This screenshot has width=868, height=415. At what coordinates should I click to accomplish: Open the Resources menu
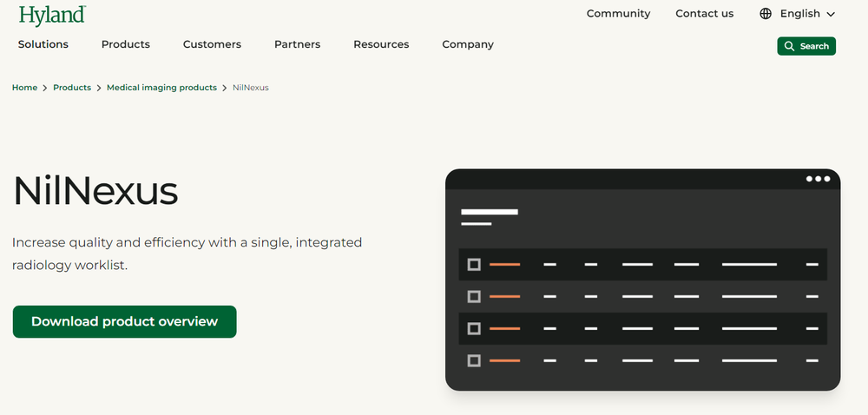tap(381, 44)
